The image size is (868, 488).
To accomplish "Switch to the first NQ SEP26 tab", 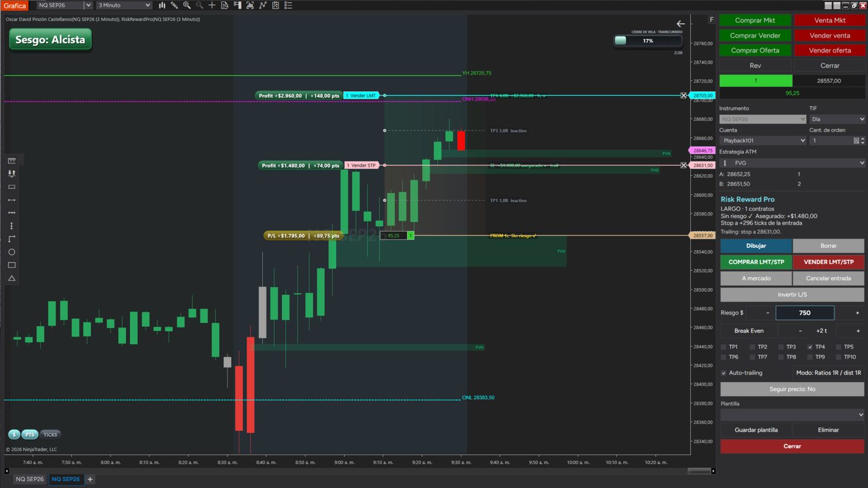I will click(x=30, y=479).
